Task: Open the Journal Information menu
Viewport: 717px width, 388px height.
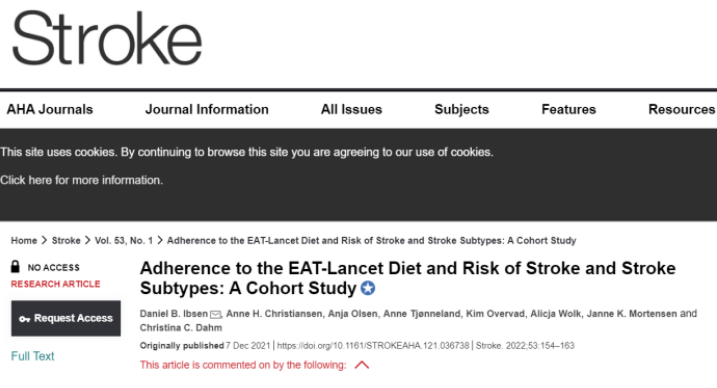Action: coord(207,109)
